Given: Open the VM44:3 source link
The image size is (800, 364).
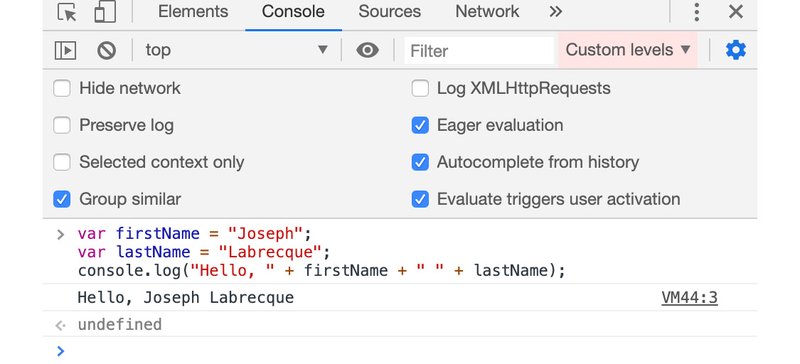Looking at the screenshot, I should [x=689, y=298].
